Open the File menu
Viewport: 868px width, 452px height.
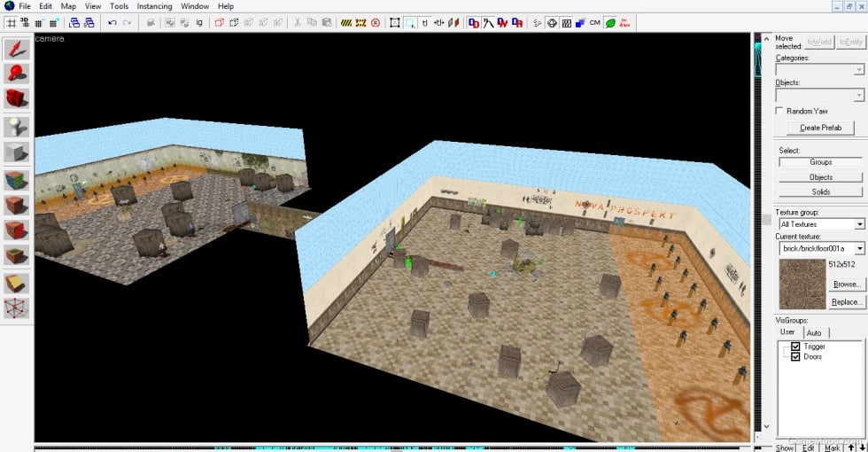tap(25, 6)
